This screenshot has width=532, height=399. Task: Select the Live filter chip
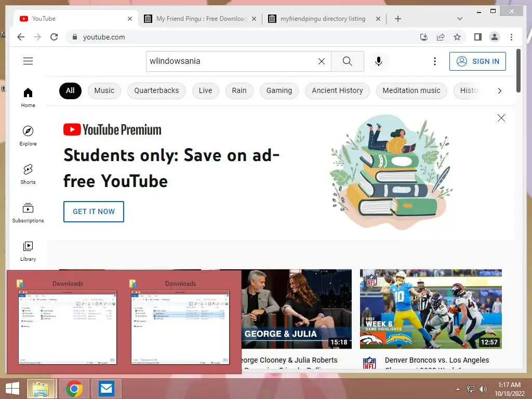[205, 90]
